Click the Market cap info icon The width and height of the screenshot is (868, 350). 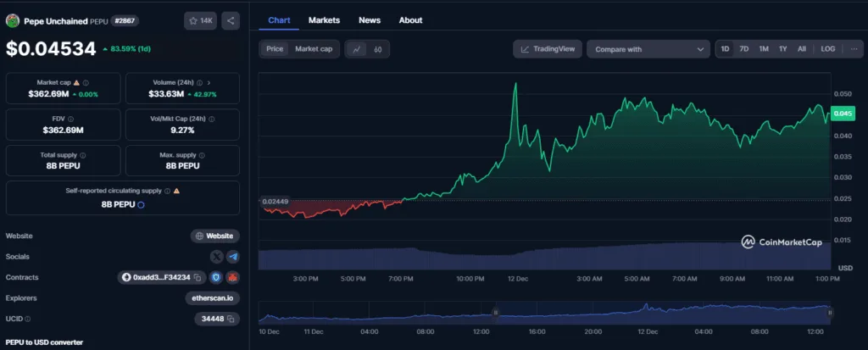pyautogui.click(x=86, y=82)
